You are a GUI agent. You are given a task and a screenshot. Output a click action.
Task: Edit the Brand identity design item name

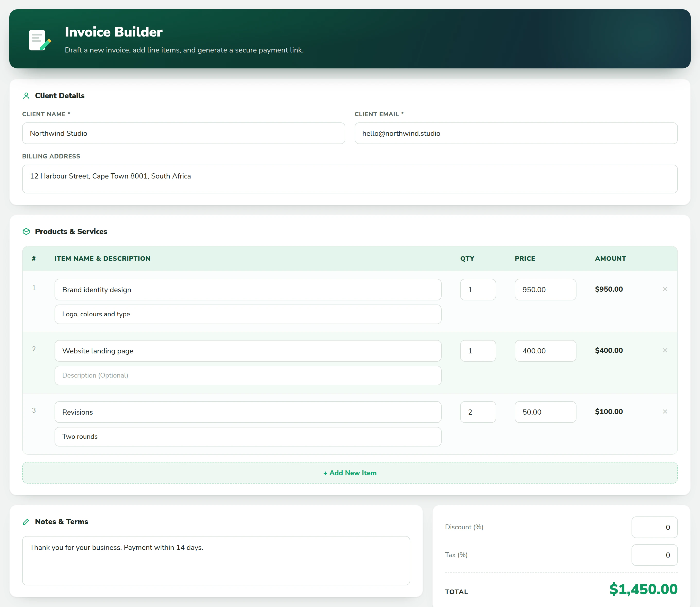[x=248, y=290]
